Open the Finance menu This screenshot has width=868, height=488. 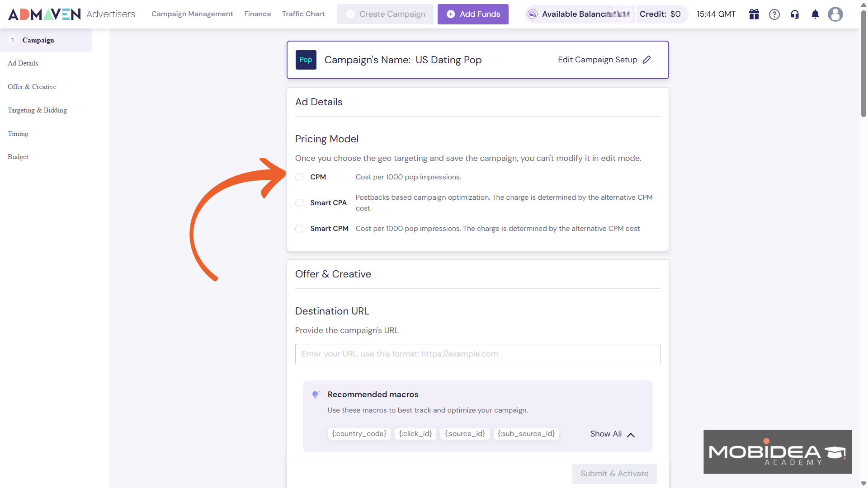coord(257,14)
